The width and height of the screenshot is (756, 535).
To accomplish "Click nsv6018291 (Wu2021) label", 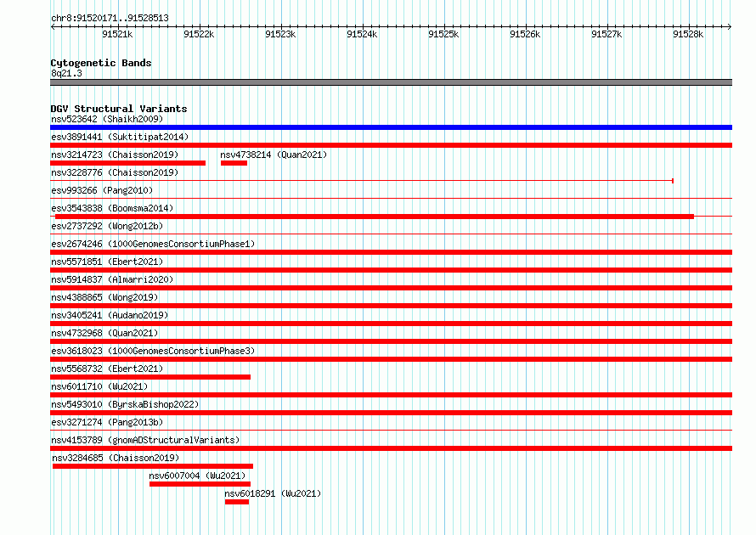I will (x=273, y=493).
